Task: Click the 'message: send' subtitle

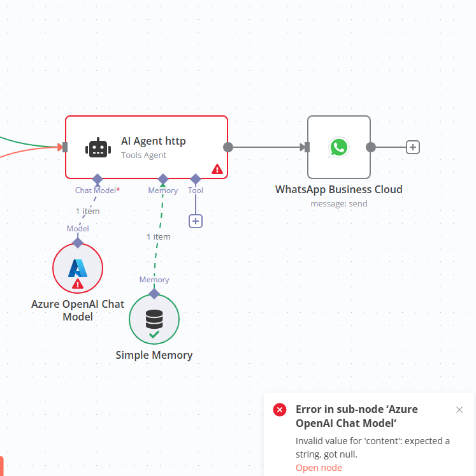Action: (x=339, y=203)
